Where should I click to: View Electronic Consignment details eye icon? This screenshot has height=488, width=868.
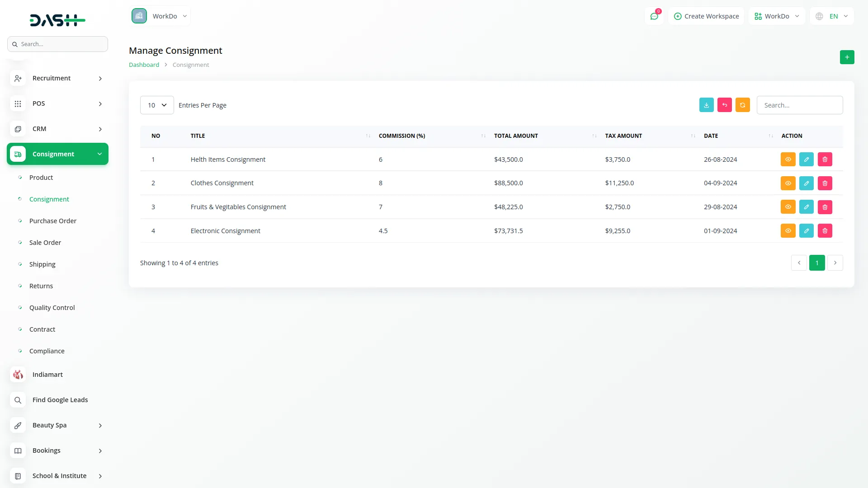[788, 231]
